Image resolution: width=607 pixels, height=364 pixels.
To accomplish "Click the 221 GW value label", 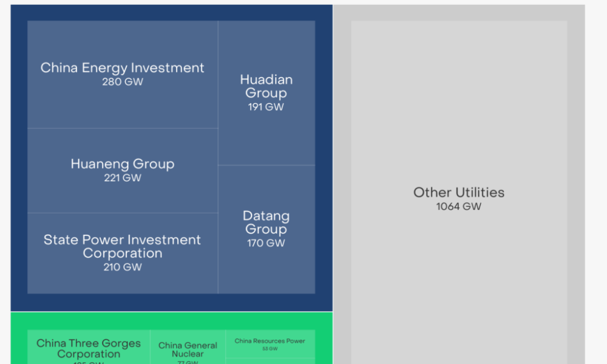I will (123, 178).
